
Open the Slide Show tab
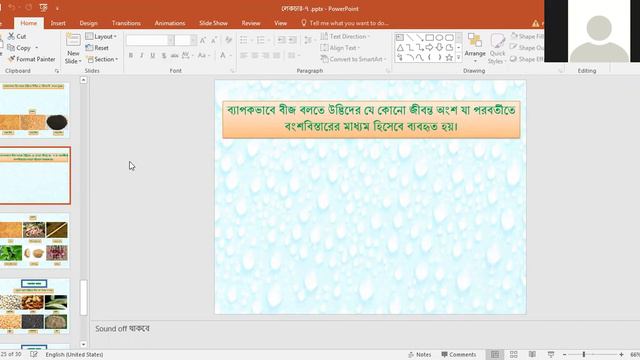coord(213,23)
